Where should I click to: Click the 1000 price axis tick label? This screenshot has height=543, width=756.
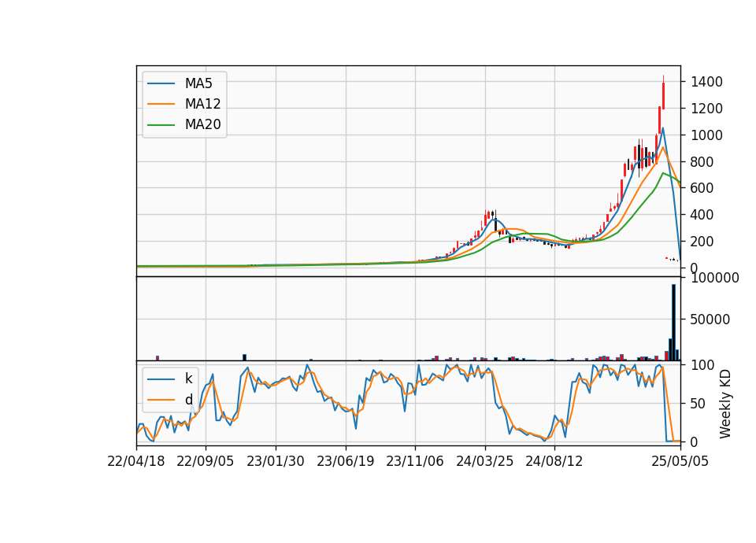706,135
